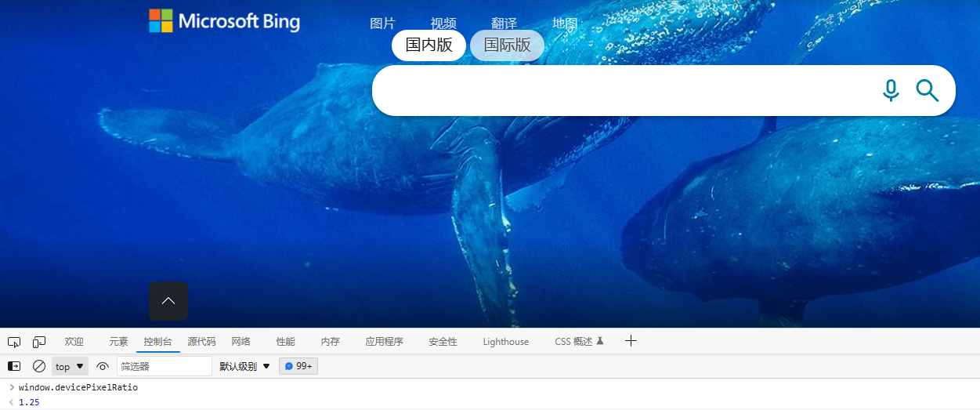980x410 pixels.
Task: Click inside the 筛选器 filter field
Action: click(x=164, y=366)
